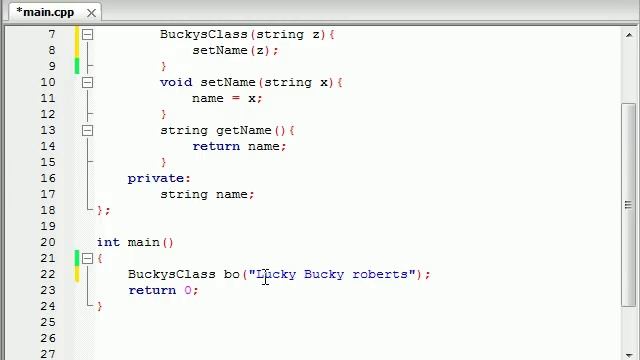Collapse the BuckysClass constructor fold on line 7
Screen dimensions: 640x360
pos(87,34)
